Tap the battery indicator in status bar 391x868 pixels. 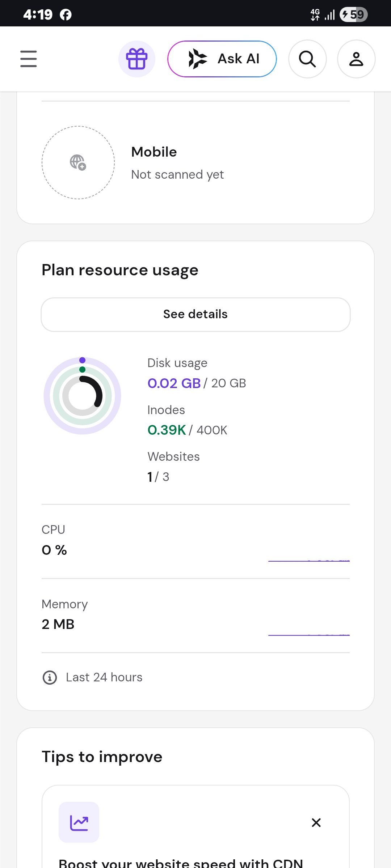(x=354, y=14)
